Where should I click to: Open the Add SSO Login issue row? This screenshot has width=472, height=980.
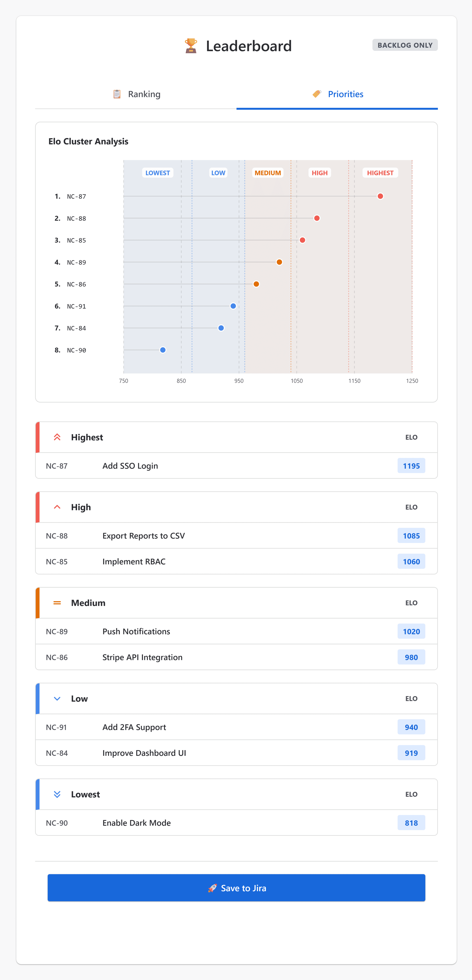(236, 466)
